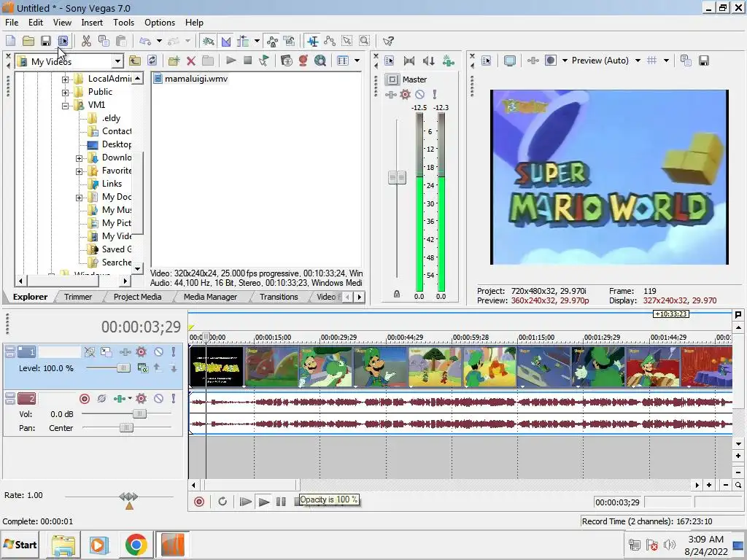Click the Record button in transport bar
747x560 pixels.
coord(199,502)
